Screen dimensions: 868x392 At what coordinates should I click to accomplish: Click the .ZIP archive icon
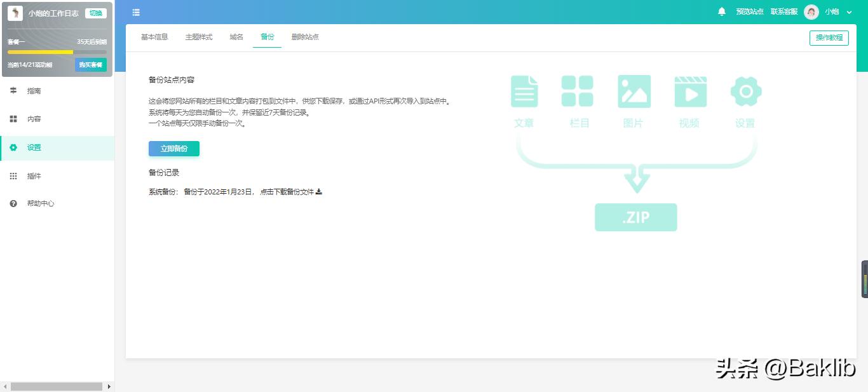pyautogui.click(x=635, y=217)
